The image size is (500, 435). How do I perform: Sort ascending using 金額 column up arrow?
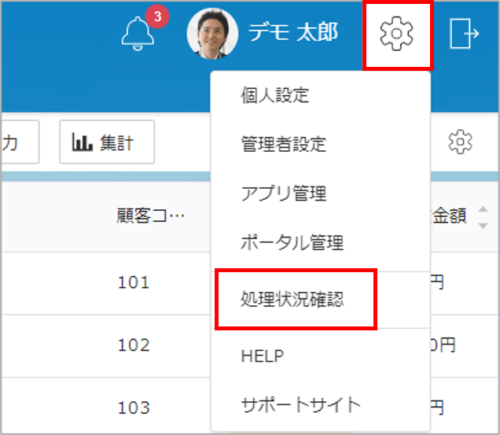tap(483, 209)
